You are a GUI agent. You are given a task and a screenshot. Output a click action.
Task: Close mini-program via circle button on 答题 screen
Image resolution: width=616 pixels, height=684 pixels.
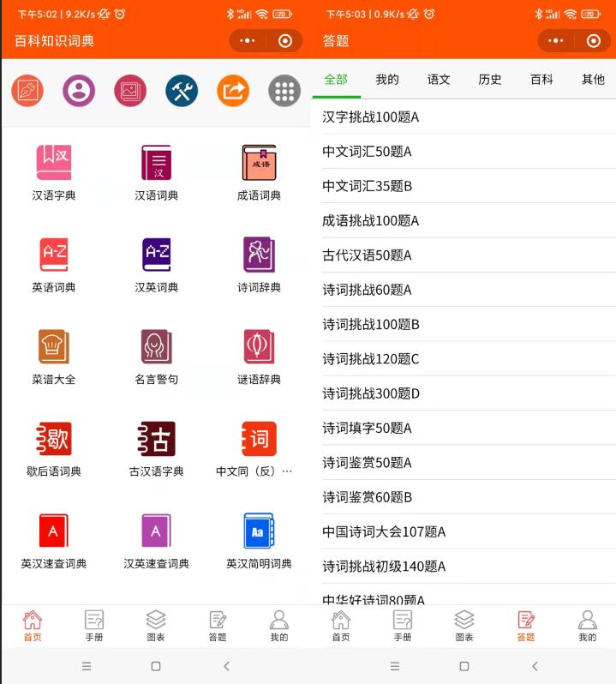[x=594, y=41]
